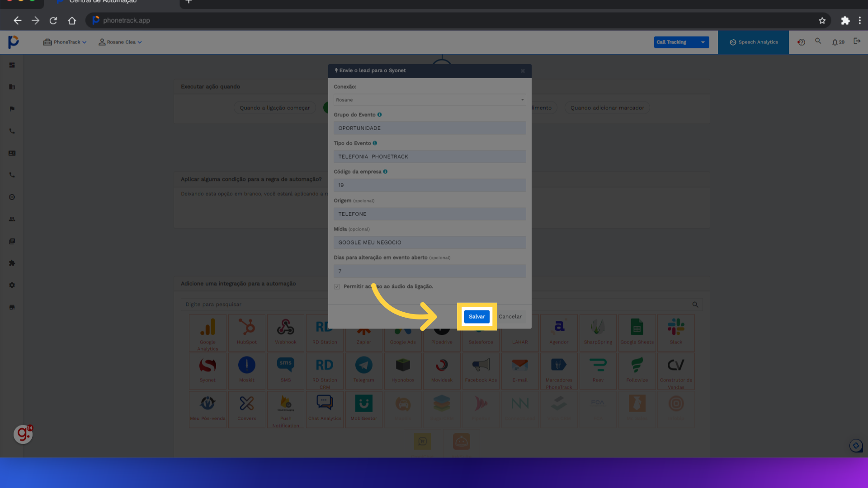
Task: Select the Followize integration
Action: [x=637, y=371]
